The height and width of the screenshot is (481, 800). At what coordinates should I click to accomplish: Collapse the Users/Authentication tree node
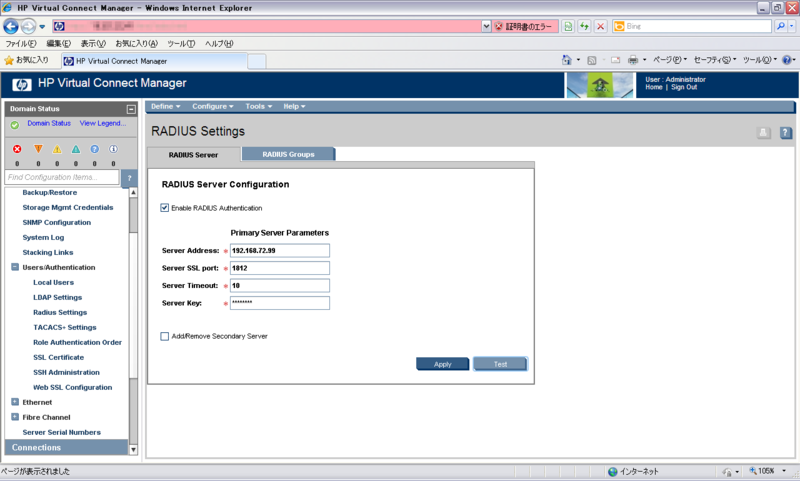[15, 267]
